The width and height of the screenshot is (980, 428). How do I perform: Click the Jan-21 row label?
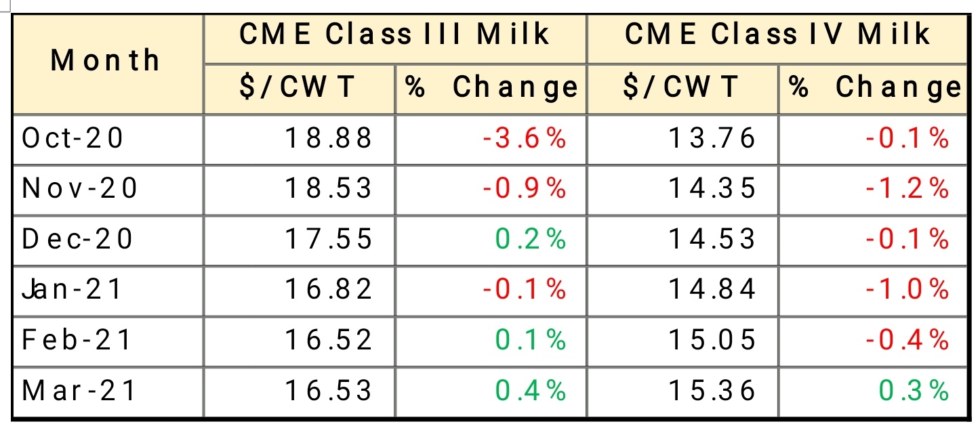73,289
